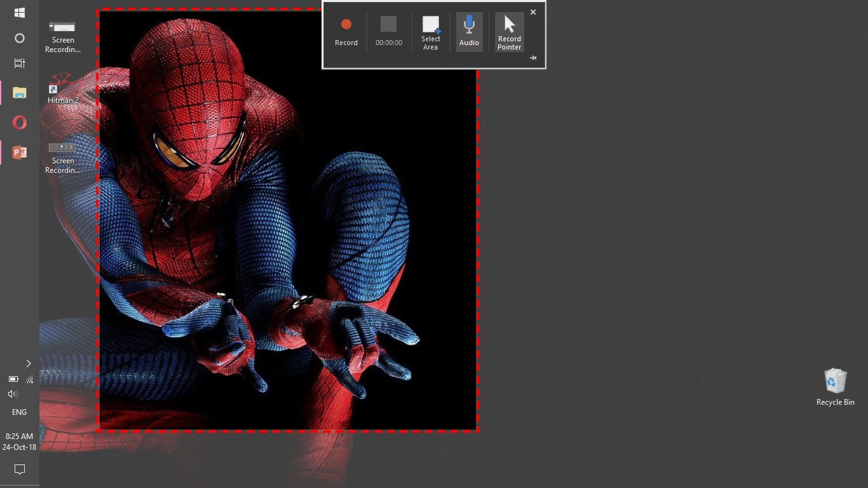The height and width of the screenshot is (488, 868).
Task: Expand hidden system tray icons
Action: pyautogui.click(x=28, y=363)
